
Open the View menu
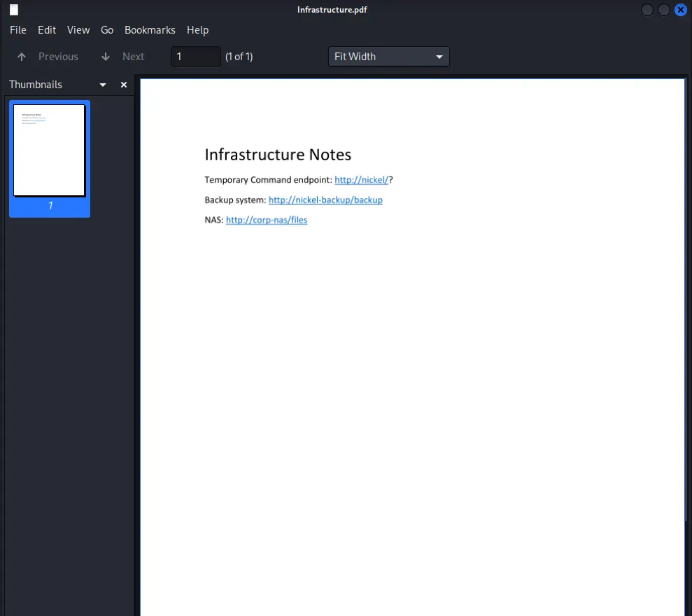tap(78, 30)
